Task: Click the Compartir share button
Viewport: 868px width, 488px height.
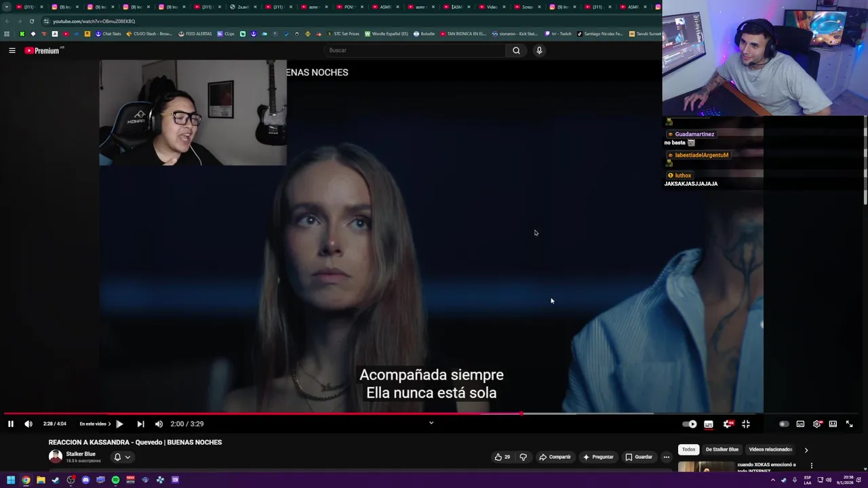Action: (x=555, y=457)
